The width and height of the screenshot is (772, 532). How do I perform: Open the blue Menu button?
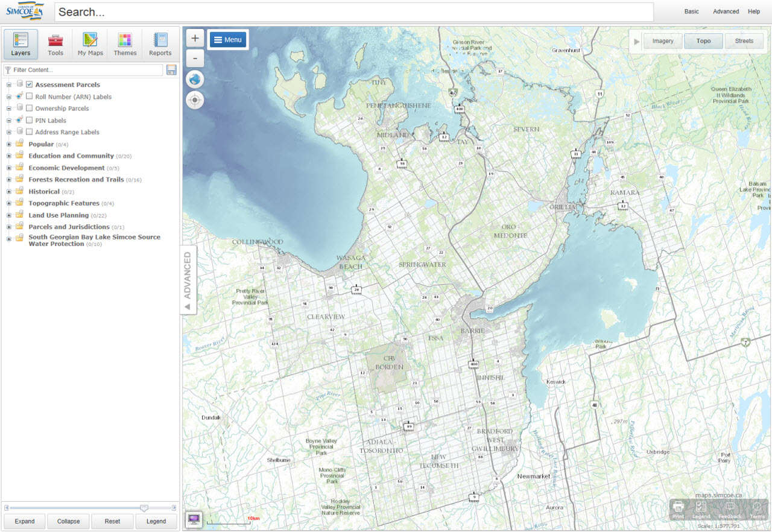pyautogui.click(x=228, y=40)
